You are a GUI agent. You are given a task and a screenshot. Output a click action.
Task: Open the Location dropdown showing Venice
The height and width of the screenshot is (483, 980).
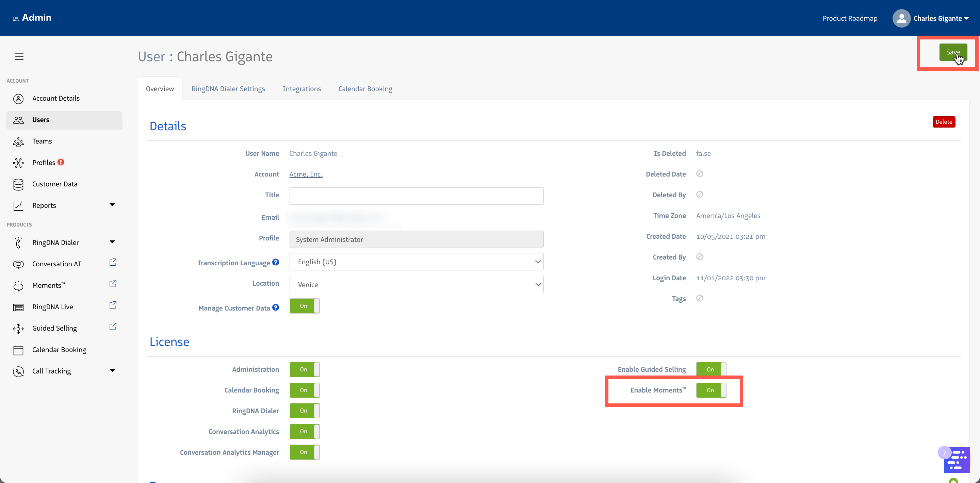pos(416,284)
